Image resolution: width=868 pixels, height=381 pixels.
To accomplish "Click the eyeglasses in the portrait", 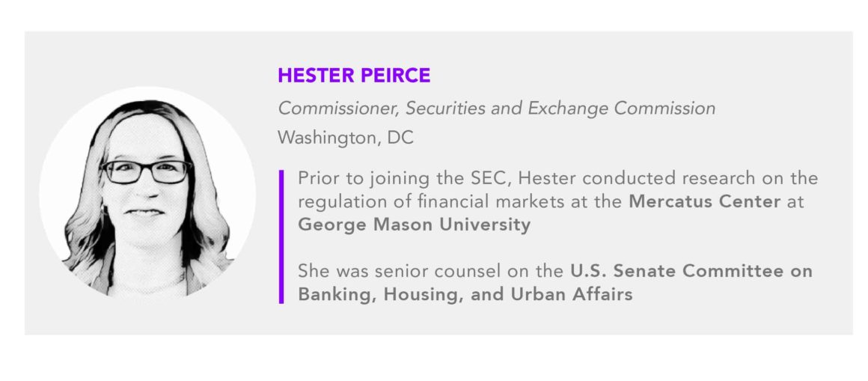I will pyautogui.click(x=147, y=171).
